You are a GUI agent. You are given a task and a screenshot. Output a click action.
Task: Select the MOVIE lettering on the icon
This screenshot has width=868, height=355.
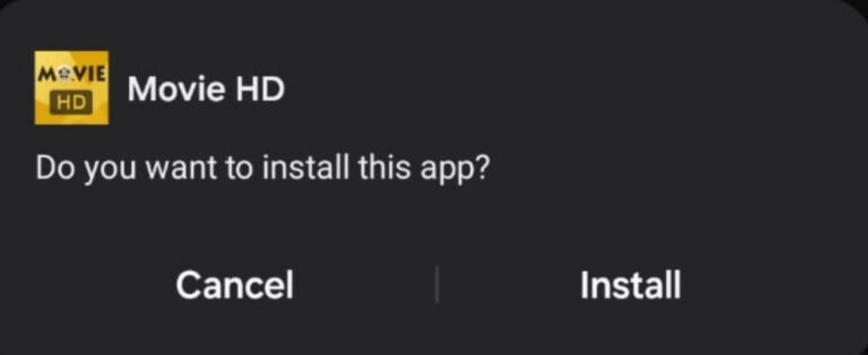tap(72, 74)
